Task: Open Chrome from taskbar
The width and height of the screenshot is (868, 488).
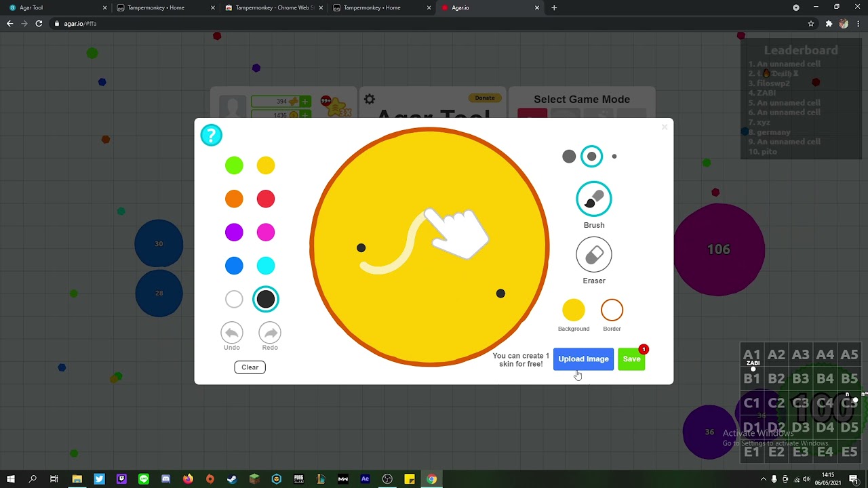Action: click(431, 479)
